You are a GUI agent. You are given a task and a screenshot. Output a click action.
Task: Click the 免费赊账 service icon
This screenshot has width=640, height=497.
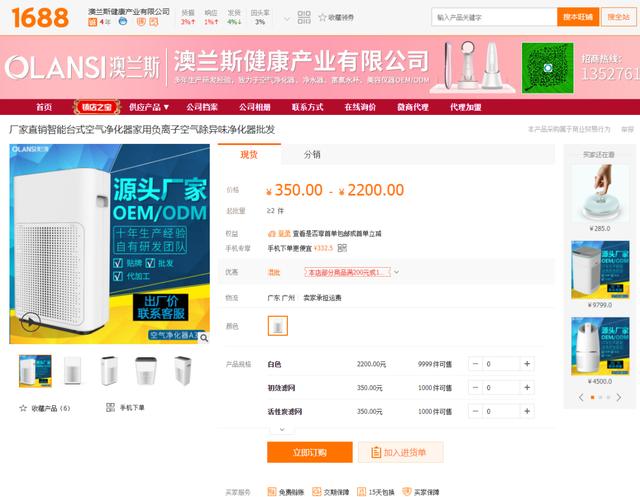tap(271, 492)
